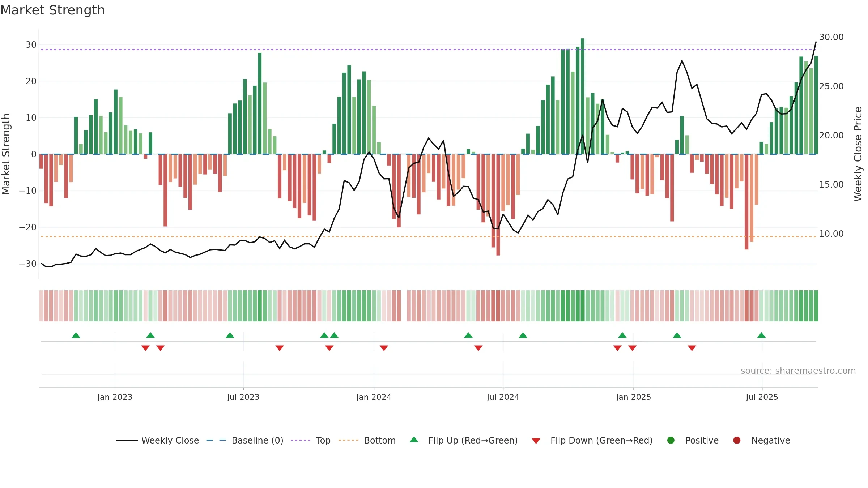The image size is (868, 488).
Task: Select the earliest Flip Up triangle before Jan 2023
Action: click(x=76, y=335)
